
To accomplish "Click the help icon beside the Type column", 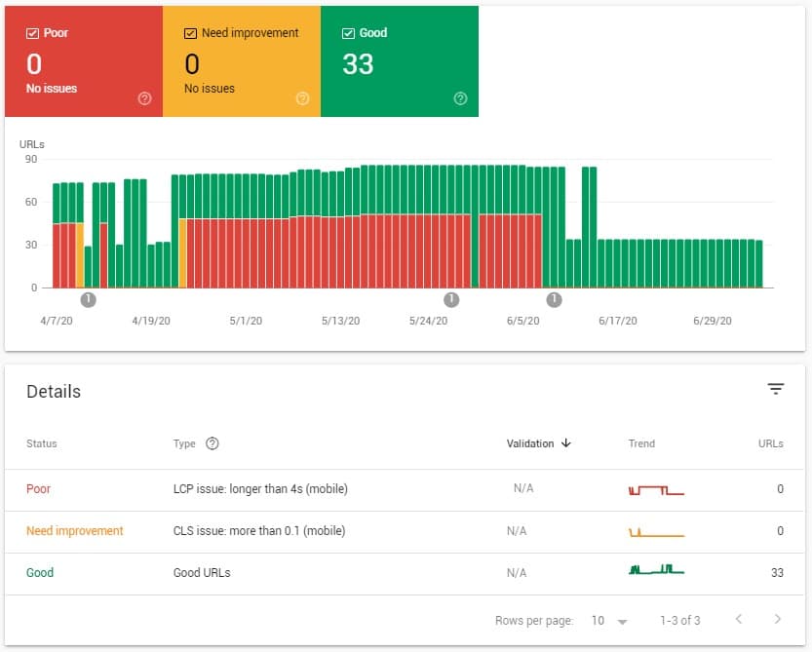I will point(213,443).
